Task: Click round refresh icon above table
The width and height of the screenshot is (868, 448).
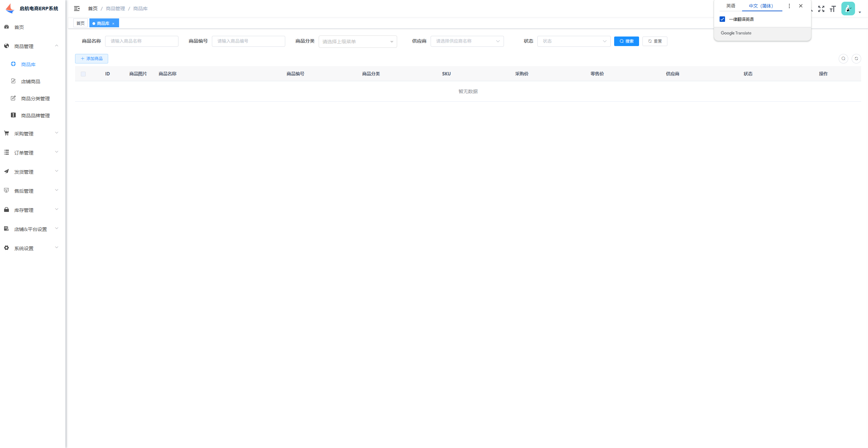Action: (856, 59)
